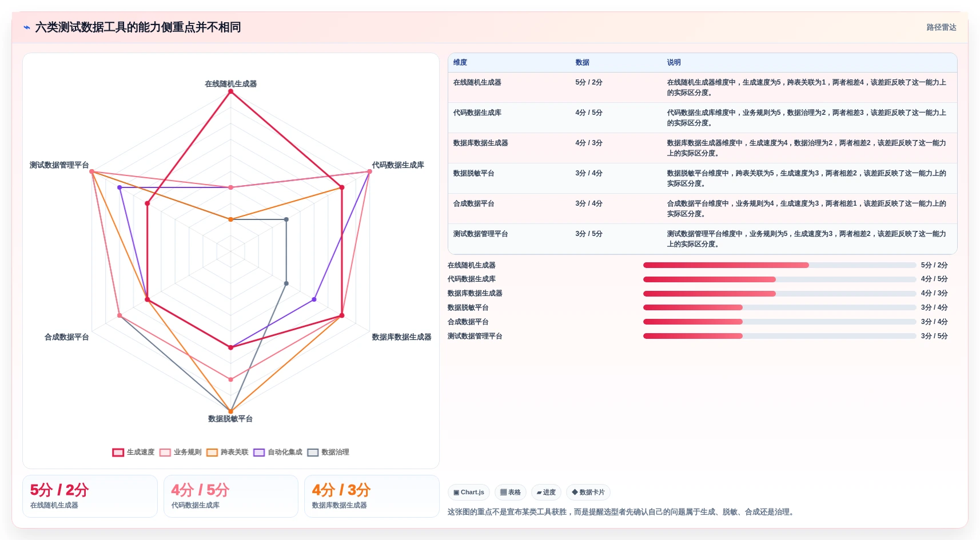Image resolution: width=980 pixels, height=540 pixels.
Task: Select the Chart.js chip
Action: pos(469,492)
